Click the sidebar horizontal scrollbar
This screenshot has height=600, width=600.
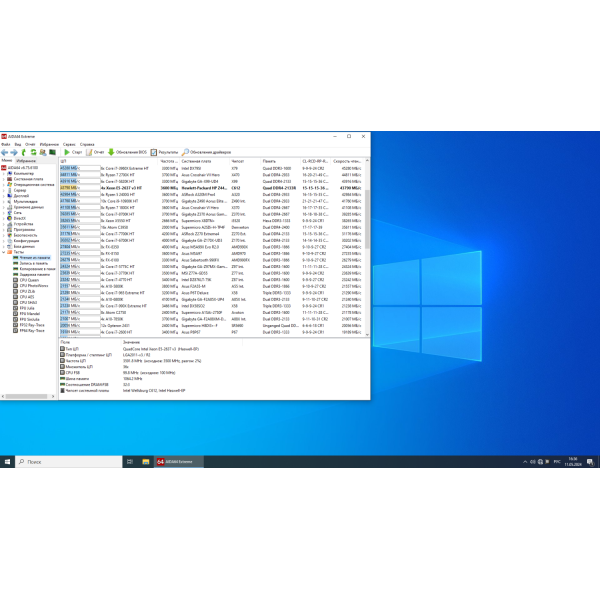pyautogui.click(x=28, y=396)
